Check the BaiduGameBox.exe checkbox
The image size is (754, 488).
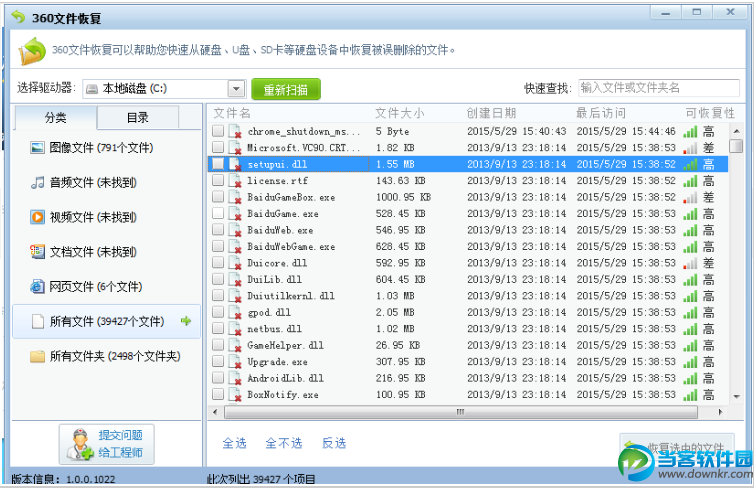[218, 197]
